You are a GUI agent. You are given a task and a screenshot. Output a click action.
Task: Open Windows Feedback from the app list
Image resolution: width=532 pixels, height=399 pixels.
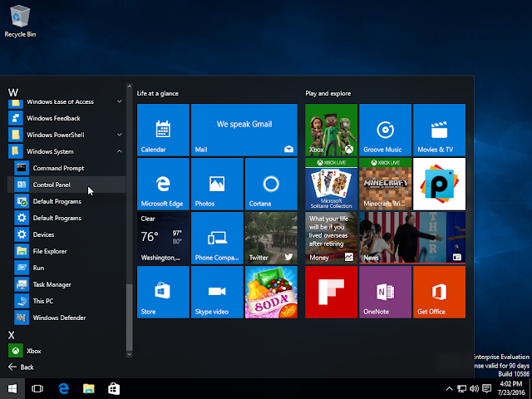(x=66, y=118)
